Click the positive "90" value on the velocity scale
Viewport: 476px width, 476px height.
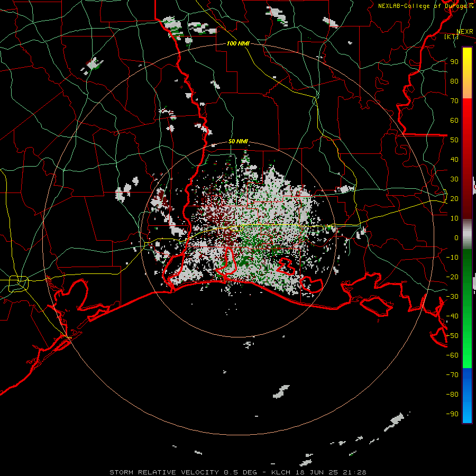coord(454,62)
